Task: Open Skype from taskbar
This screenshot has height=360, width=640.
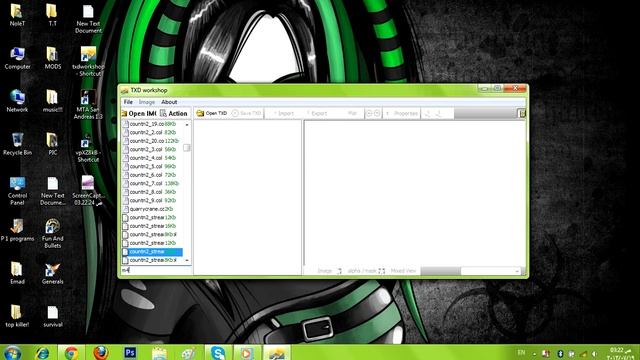Action: coord(218,353)
